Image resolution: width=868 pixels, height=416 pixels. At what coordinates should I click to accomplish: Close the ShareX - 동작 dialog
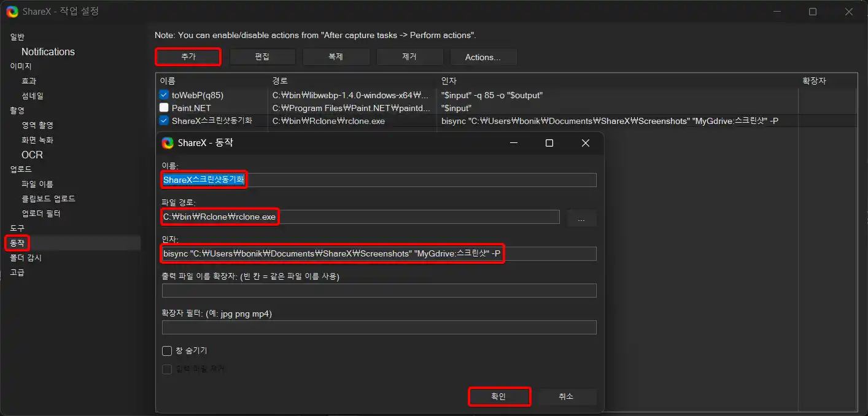point(586,143)
